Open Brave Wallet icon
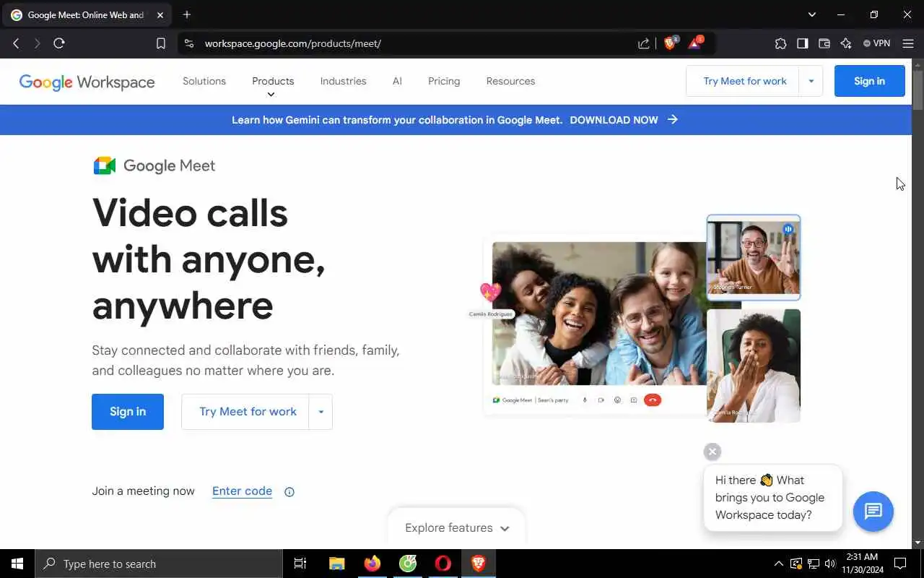Viewport: 924px width, 578px height. (x=824, y=43)
